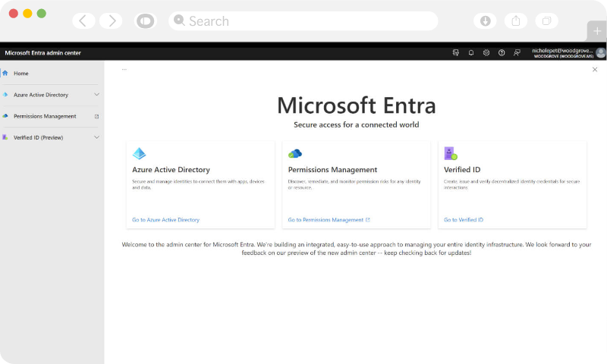Follow the Go to Azure Active Directory link
The height and width of the screenshot is (364, 607).
pyautogui.click(x=165, y=220)
